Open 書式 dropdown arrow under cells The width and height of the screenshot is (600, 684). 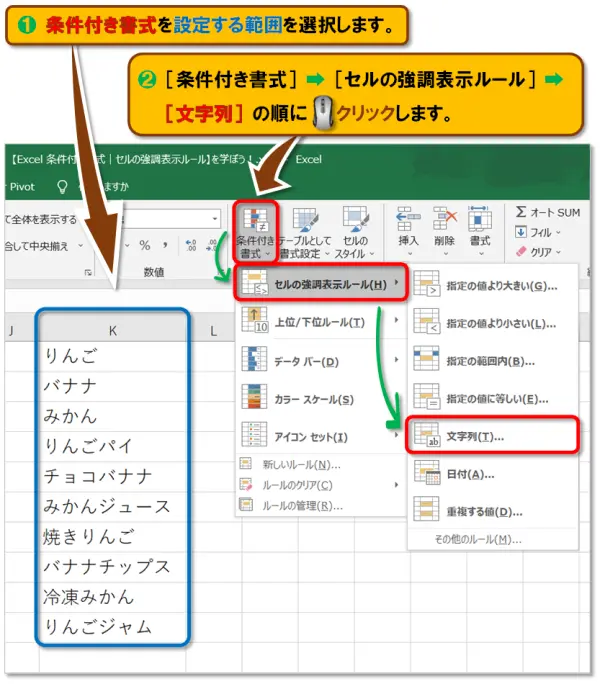click(480, 254)
